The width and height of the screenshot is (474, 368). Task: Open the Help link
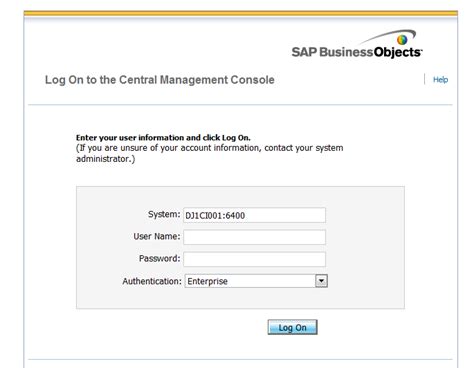point(440,80)
